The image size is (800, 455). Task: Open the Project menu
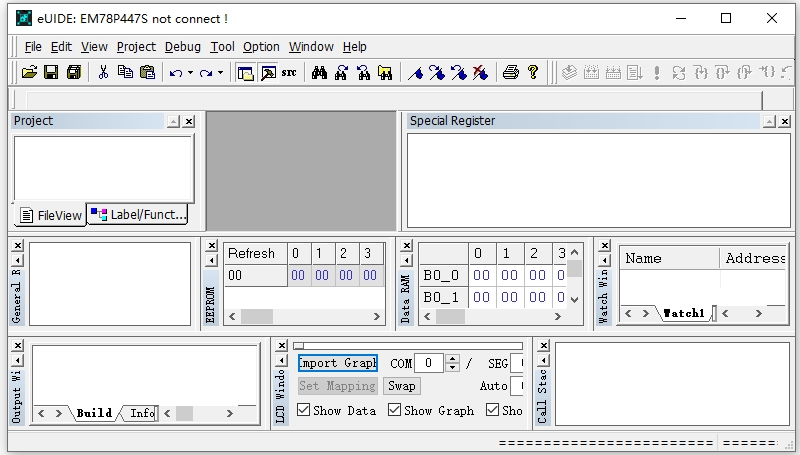(136, 47)
